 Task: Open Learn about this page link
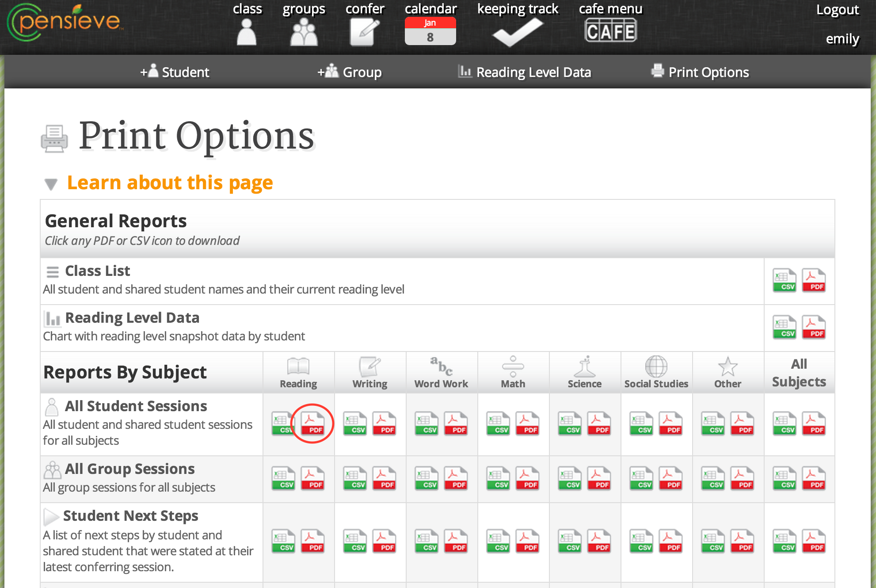click(x=170, y=183)
